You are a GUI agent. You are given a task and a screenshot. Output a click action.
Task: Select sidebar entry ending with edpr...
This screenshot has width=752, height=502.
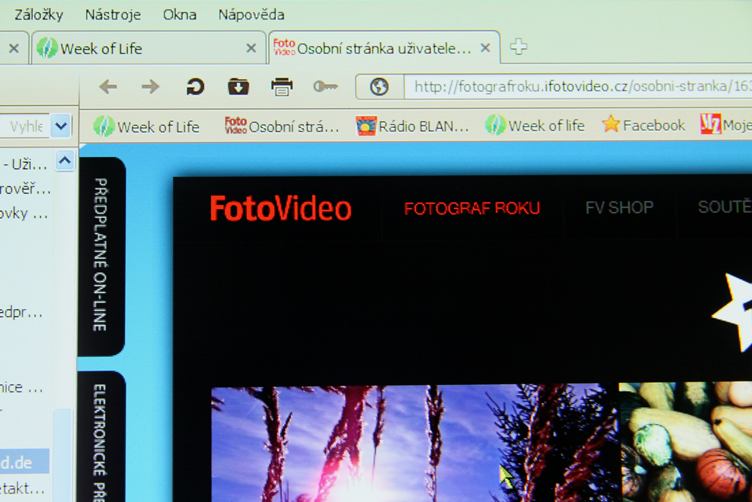coord(22,313)
